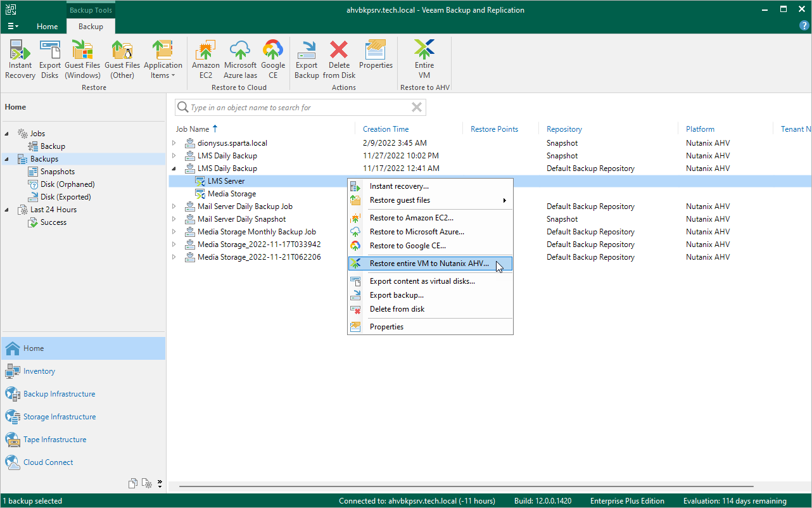Open Properties from the context menu
Image resolution: width=812 pixels, height=508 pixels.
pos(430,327)
